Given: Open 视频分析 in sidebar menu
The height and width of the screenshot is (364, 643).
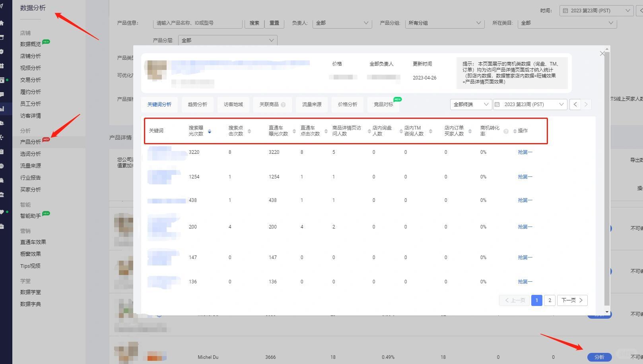Looking at the screenshot, I should [x=31, y=68].
